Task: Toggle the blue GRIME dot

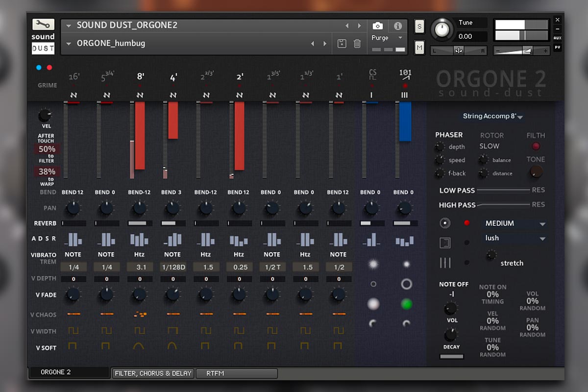Action: coord(39,68)
